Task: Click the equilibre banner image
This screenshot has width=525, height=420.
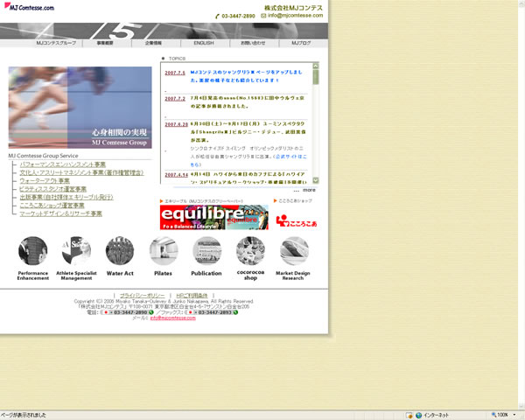Action: (x=214, y=217)
